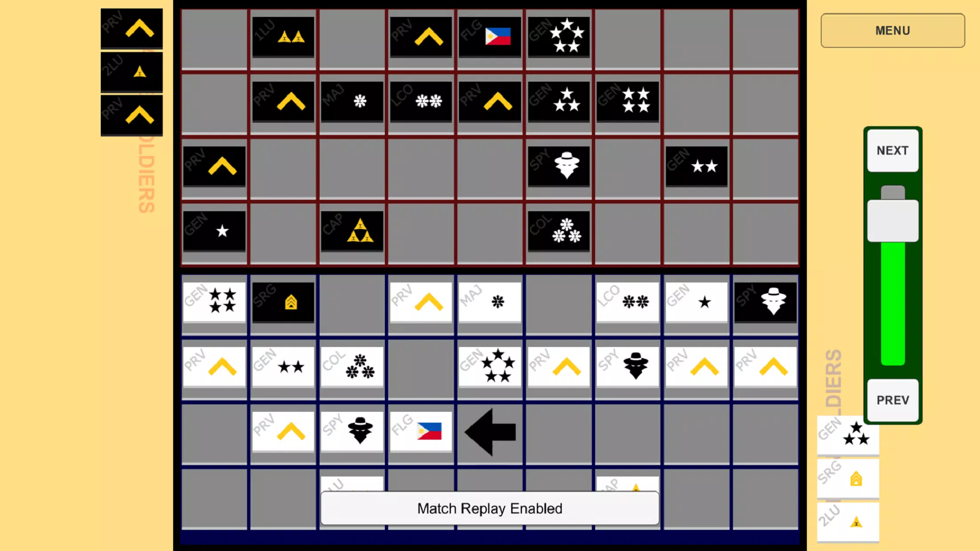Screen dimensions: 980x551
Task: Click the 1LU double triangle rank piece
Action: [x=283, y=37]
